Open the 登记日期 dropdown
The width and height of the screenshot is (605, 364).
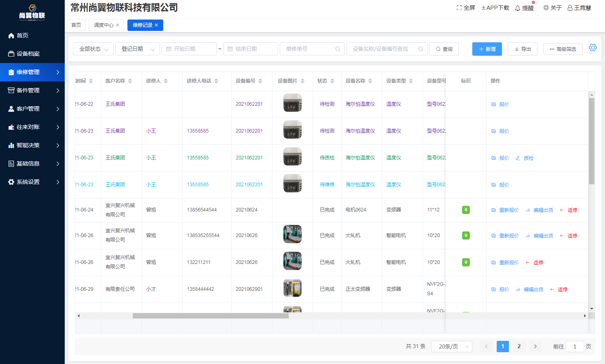tap(137, 49)
